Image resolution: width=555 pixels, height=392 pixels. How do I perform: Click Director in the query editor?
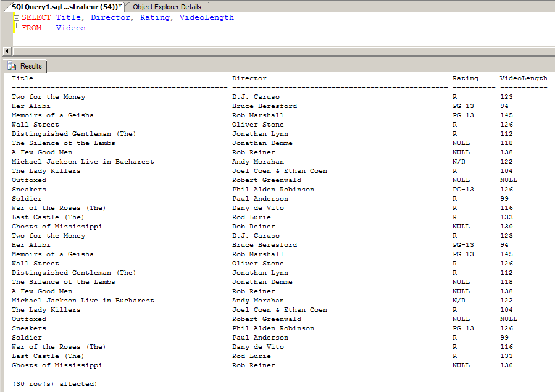(111, 17)
